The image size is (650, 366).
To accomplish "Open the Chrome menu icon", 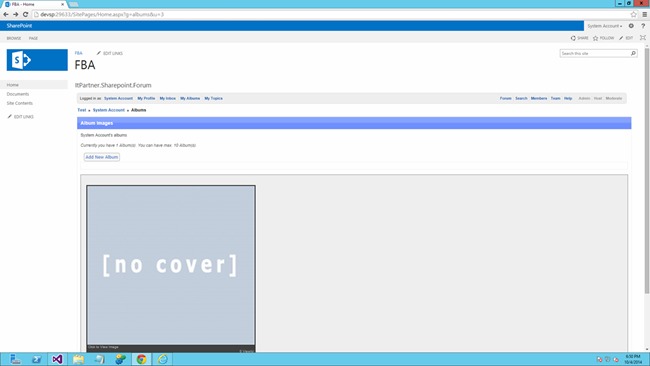I will (645, 15).
